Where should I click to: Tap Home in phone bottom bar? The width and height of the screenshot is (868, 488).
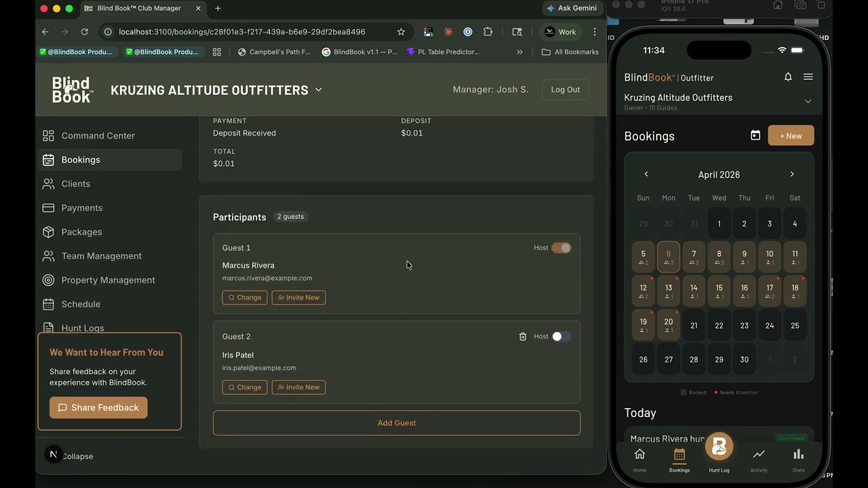pos(639,460)
